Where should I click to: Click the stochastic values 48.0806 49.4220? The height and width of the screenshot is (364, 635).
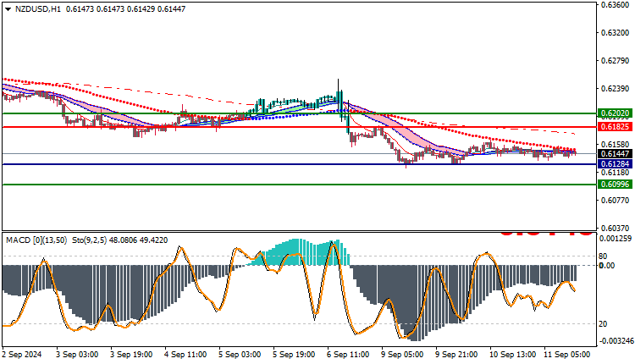139,240
